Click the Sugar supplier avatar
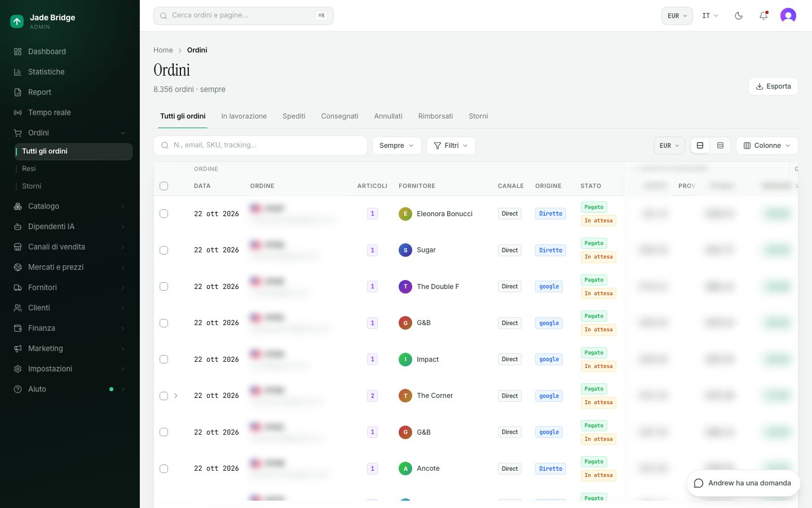The image size is (812, 508). [x=405, y=250]
